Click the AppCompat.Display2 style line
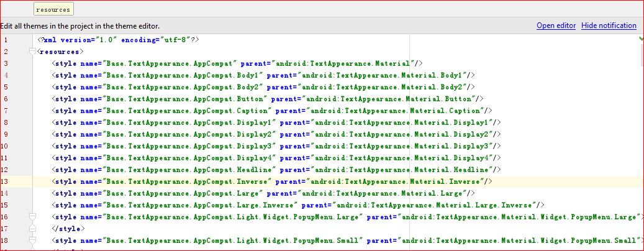Viewport: 644px width, 251px height. point(276,134)
